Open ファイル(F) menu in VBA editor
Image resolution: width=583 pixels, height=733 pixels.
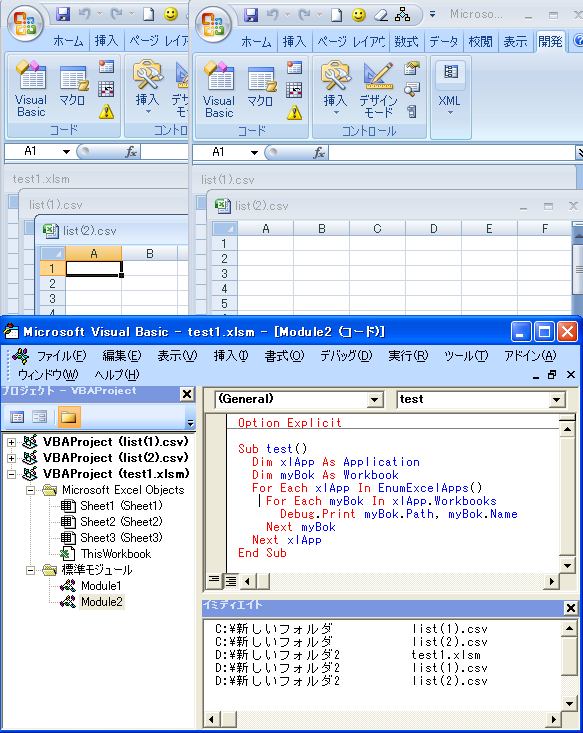[x=61, y=356]
